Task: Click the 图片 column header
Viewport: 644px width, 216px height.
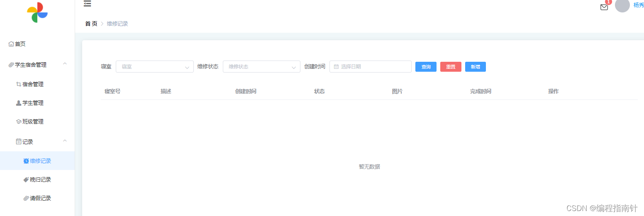Action: tap(398, 91)
